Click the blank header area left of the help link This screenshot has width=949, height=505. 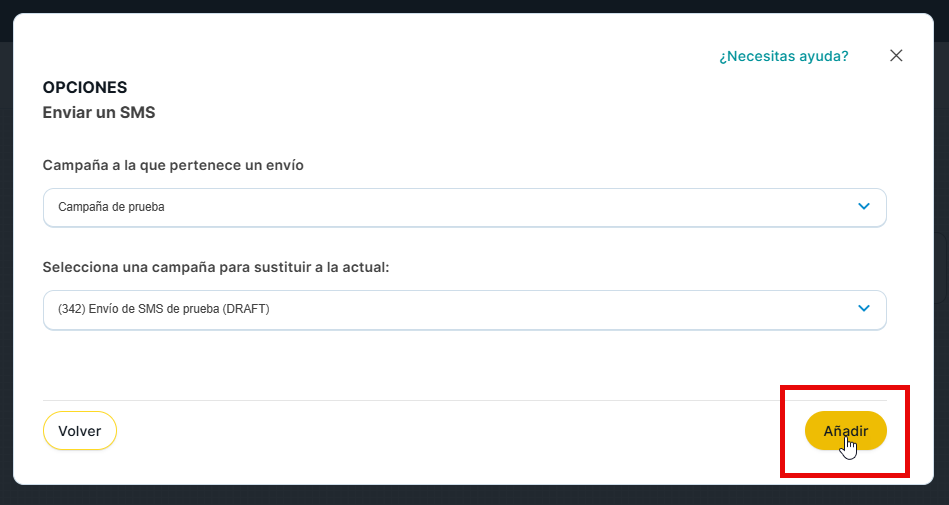400,56
